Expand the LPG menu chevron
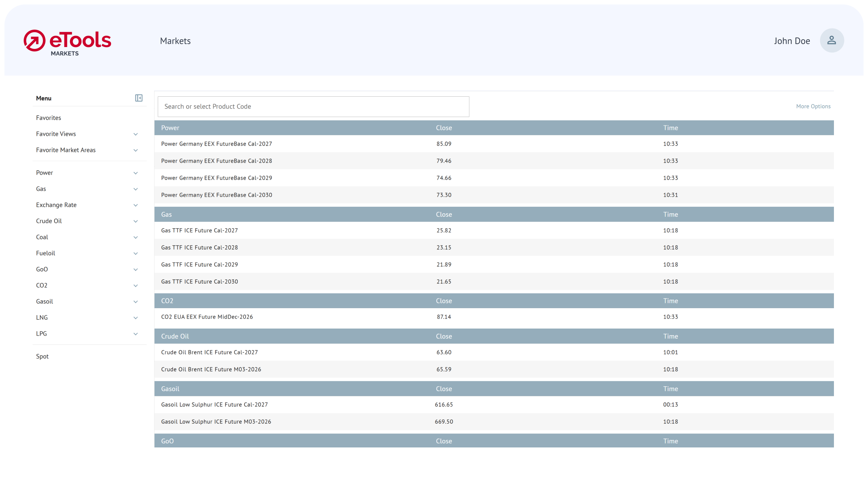 pyautogui.click(x=136, y=334)
